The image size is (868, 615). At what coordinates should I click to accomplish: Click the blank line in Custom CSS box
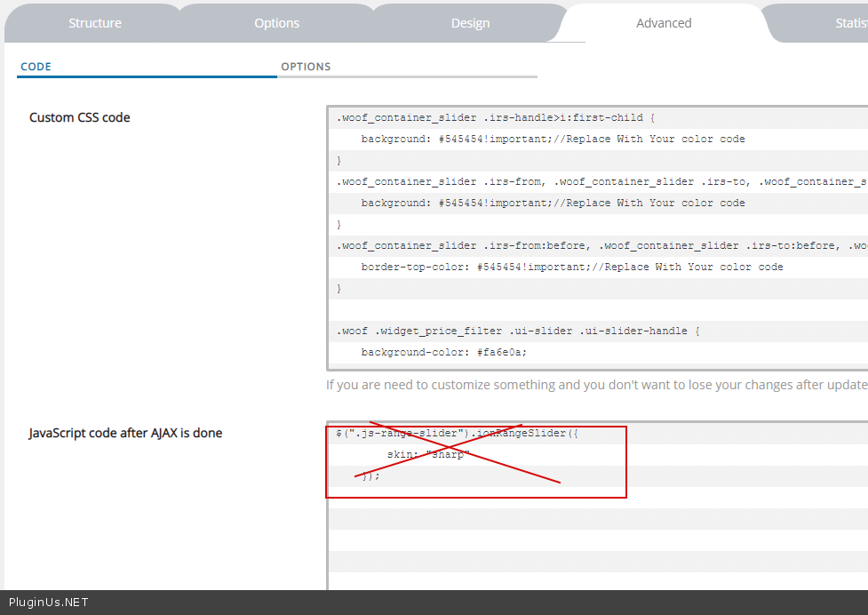(595, 309)
